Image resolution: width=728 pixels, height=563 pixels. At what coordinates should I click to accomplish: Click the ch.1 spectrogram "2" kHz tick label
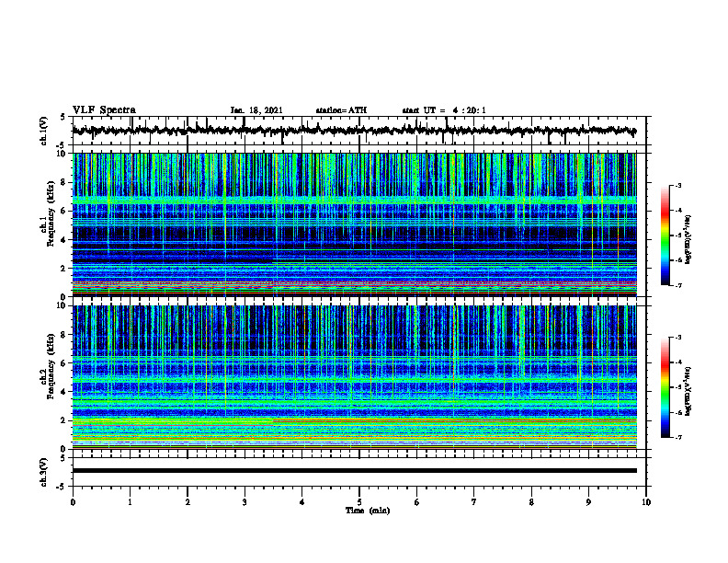click(63, 269)
